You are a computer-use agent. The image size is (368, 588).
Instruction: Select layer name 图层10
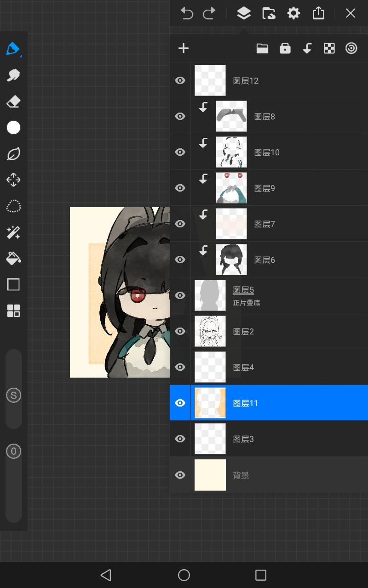click(x=267, y=153)
